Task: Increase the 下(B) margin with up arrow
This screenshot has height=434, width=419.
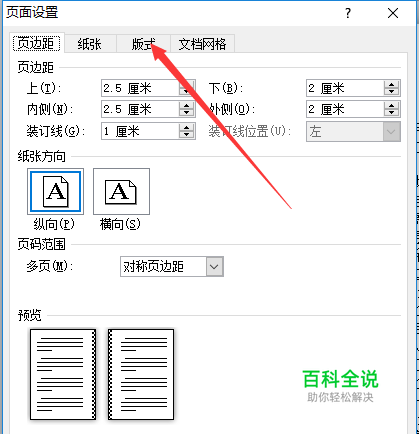Action: (392, 84)
